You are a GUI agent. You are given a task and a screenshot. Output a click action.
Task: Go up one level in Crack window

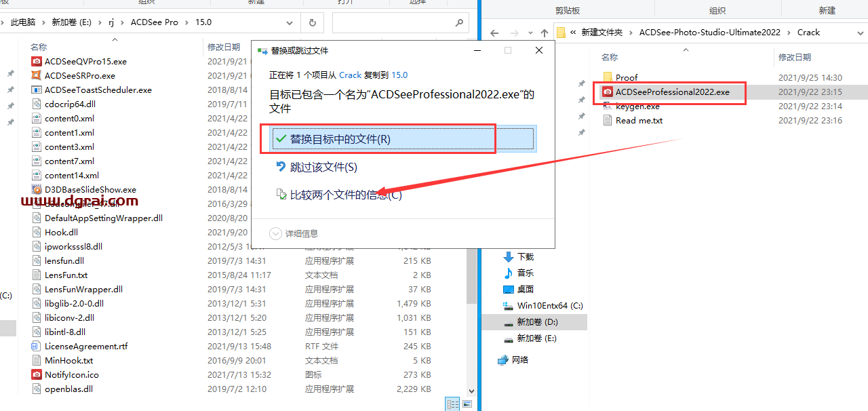[544, 33]
